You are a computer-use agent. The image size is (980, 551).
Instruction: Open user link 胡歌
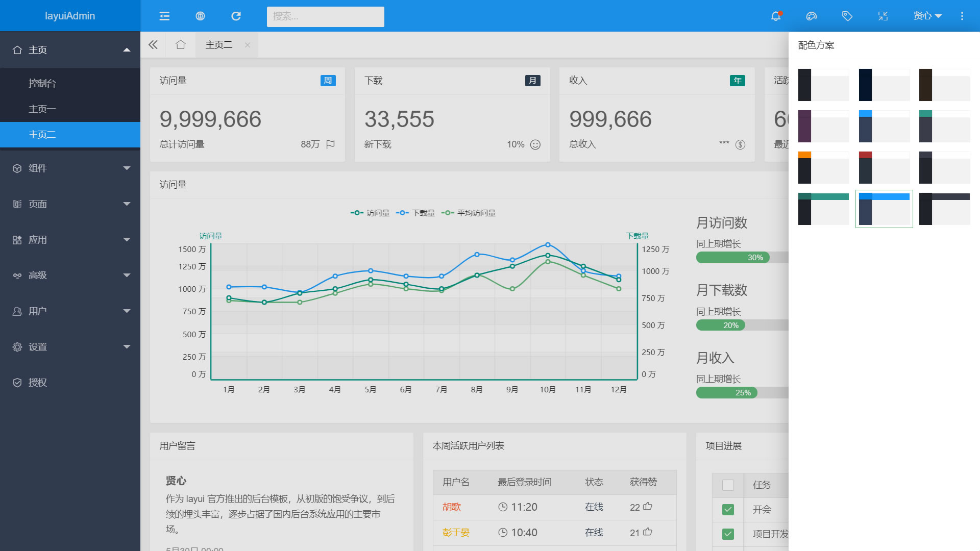click(x=452, y=507)
